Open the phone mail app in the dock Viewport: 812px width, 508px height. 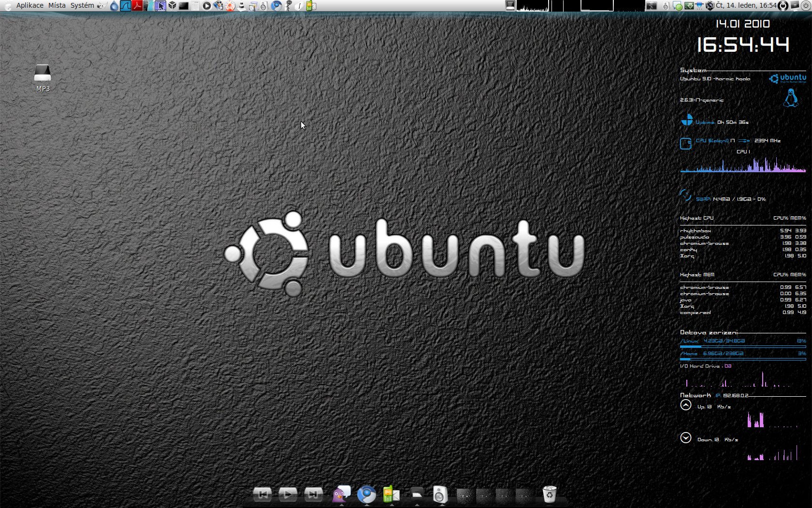pyautogui.click(x=391, y=494)
